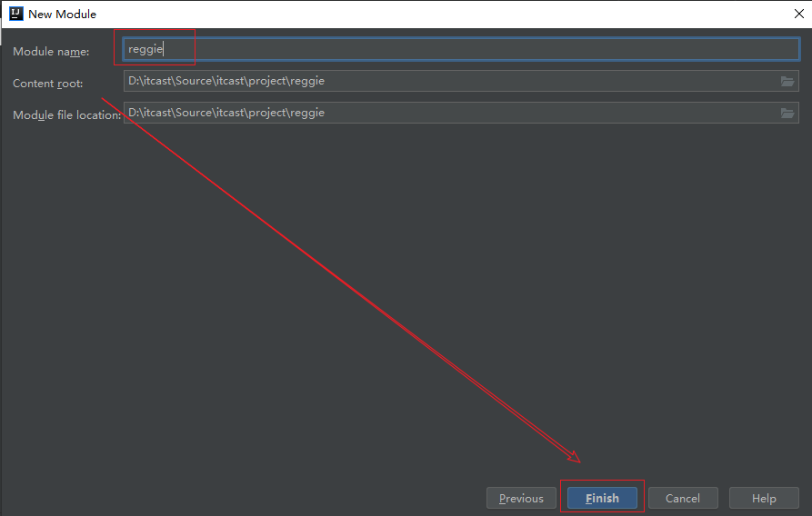812x516 pixels.
Task: Browse folders for the Module file location
Action: pos(787,113)
